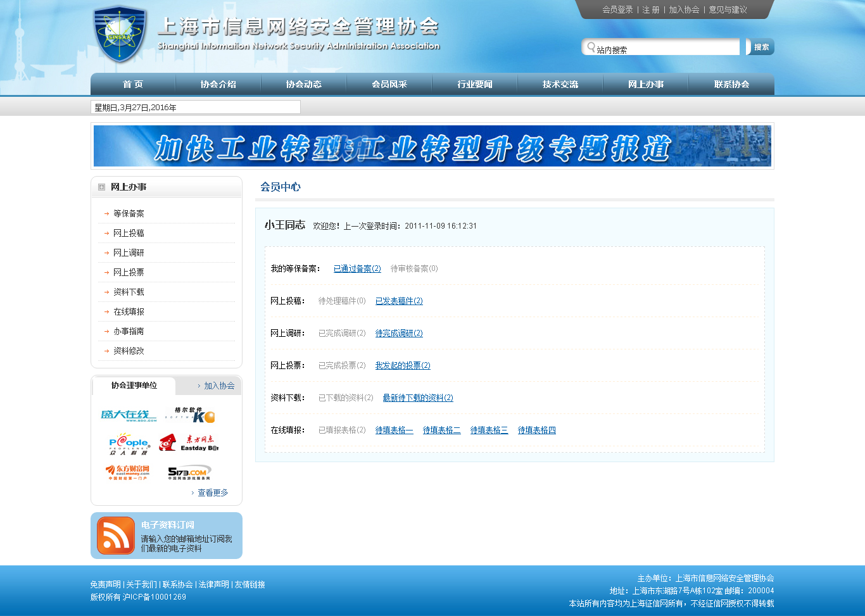Open the 东方财富网 logo
Screen dimensions: 865x616
[129, 472]
